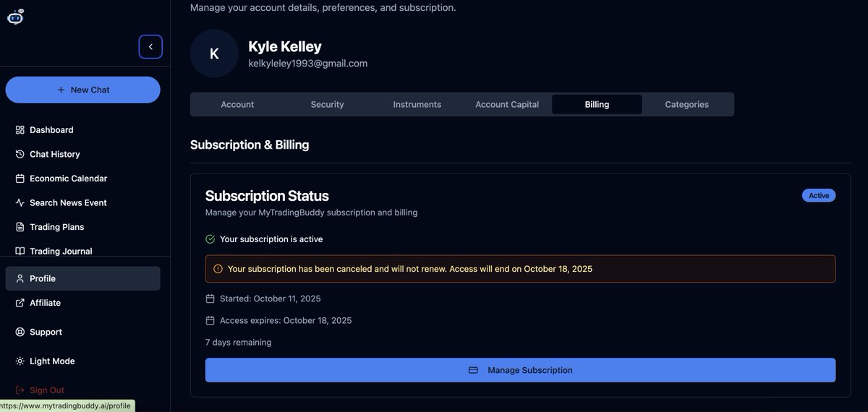Click the MyTradingBuddy robot logo
868x412 pixels.
click(x=15, y=17)
